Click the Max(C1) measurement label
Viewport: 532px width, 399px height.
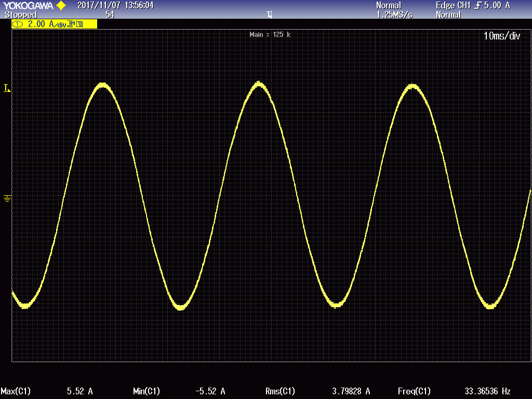(x=16, y=391)
